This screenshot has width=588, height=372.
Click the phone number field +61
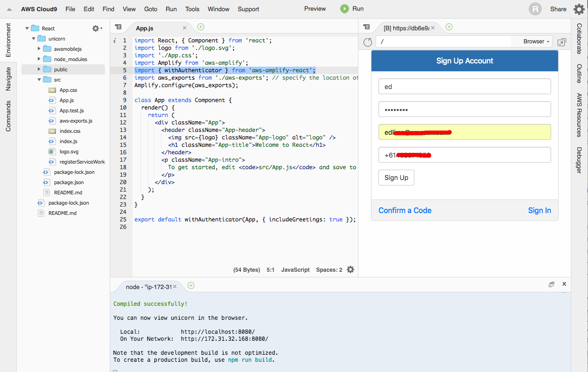[x=465, y=155]
